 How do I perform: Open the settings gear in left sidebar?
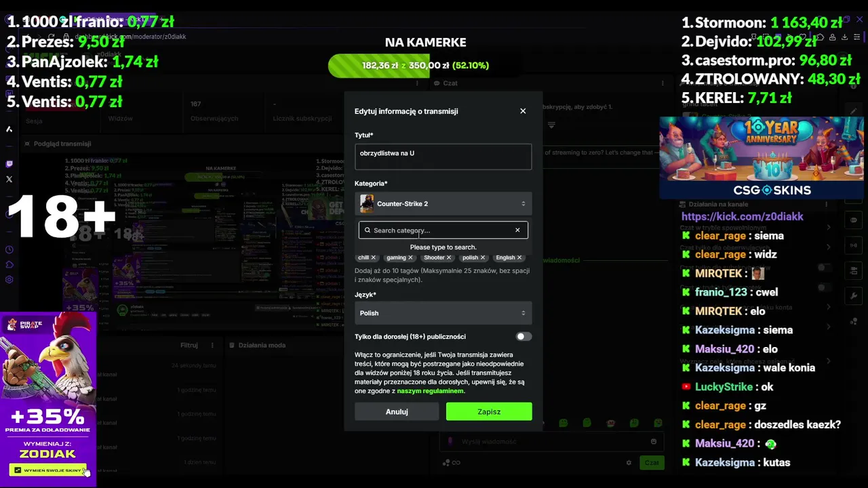9,279
